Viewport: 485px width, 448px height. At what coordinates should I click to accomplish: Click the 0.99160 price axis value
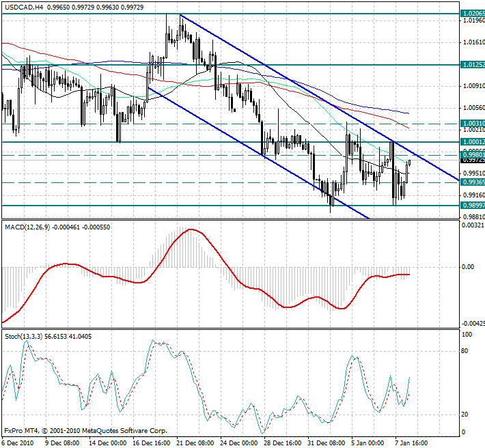click(x=474, y=195)
